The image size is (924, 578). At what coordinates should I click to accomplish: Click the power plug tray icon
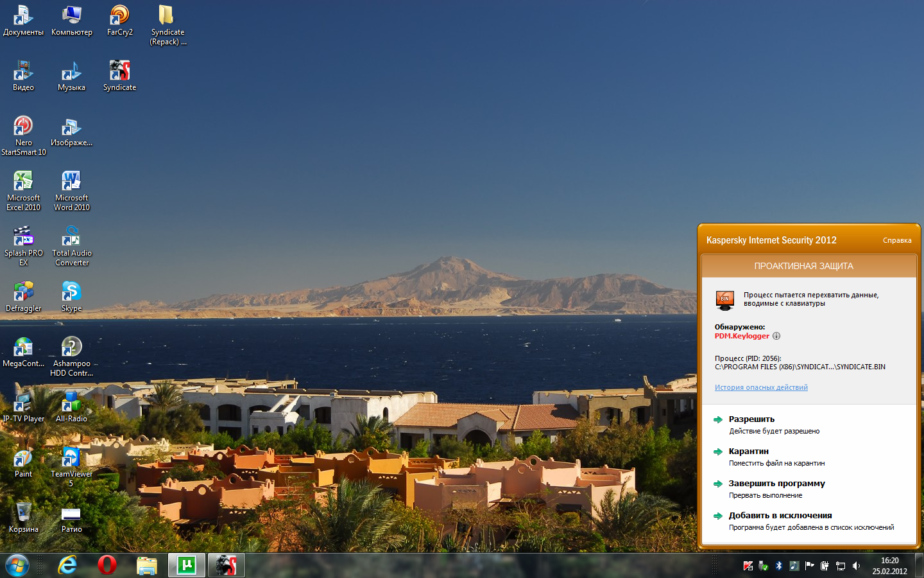[x=825, y=566]
